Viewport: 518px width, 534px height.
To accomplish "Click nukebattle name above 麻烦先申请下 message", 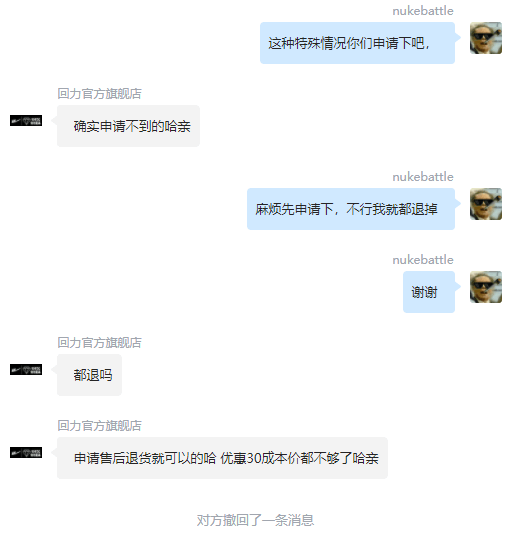I will 423,177.
